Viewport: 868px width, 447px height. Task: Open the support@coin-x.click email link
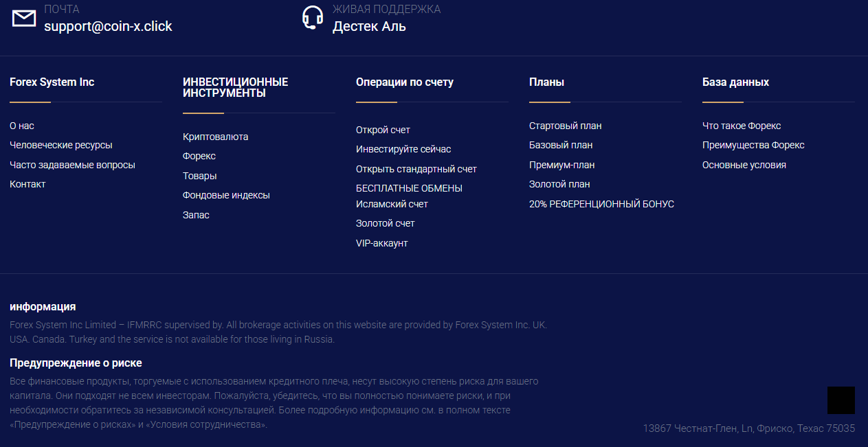108,27
